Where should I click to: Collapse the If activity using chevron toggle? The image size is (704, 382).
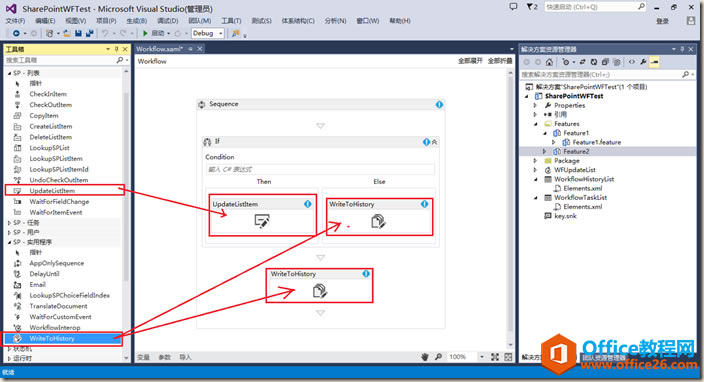point(434,142)
